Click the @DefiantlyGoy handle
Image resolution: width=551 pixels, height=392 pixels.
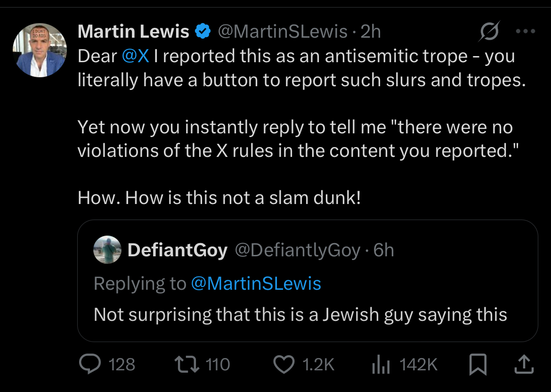[297, 250]
